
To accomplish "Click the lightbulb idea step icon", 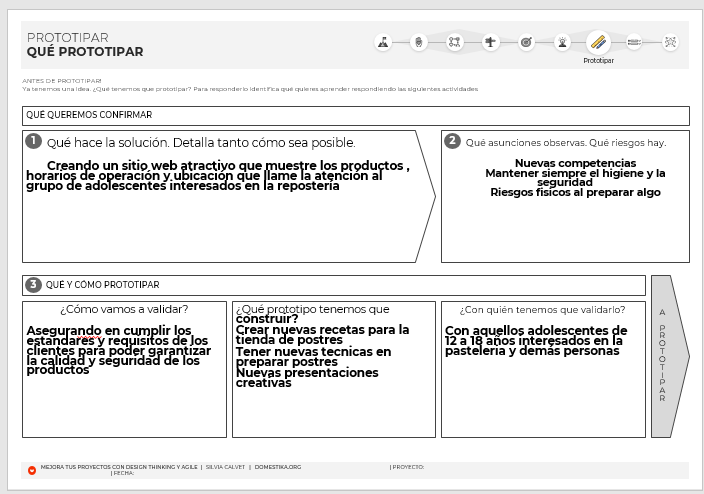I will (x=562, y=42).
